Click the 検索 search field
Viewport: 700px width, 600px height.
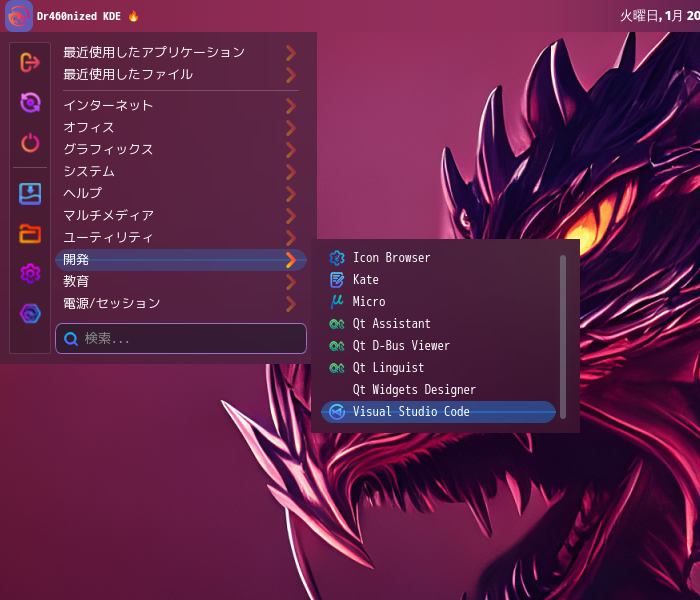pyautogui.click(x=181, y=339)
